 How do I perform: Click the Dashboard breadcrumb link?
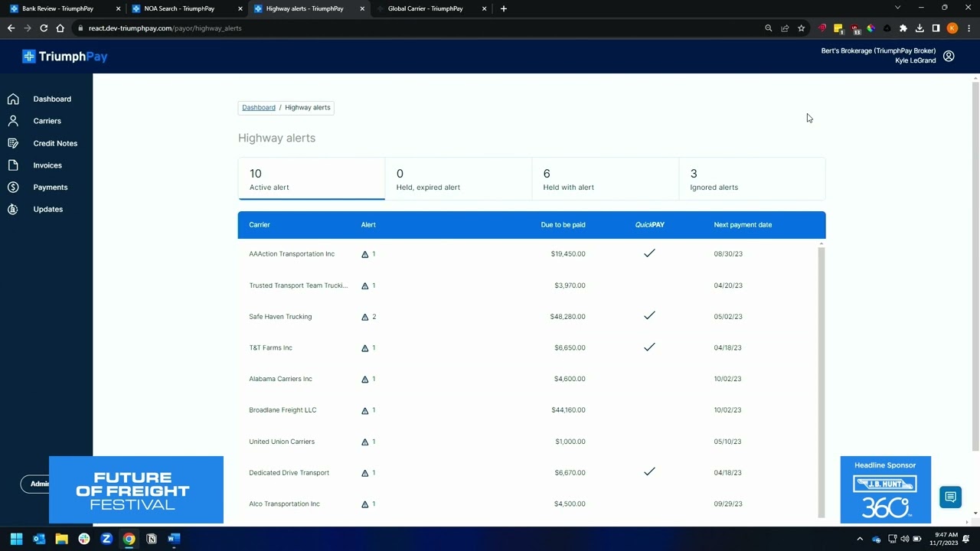tap(259, 107)
